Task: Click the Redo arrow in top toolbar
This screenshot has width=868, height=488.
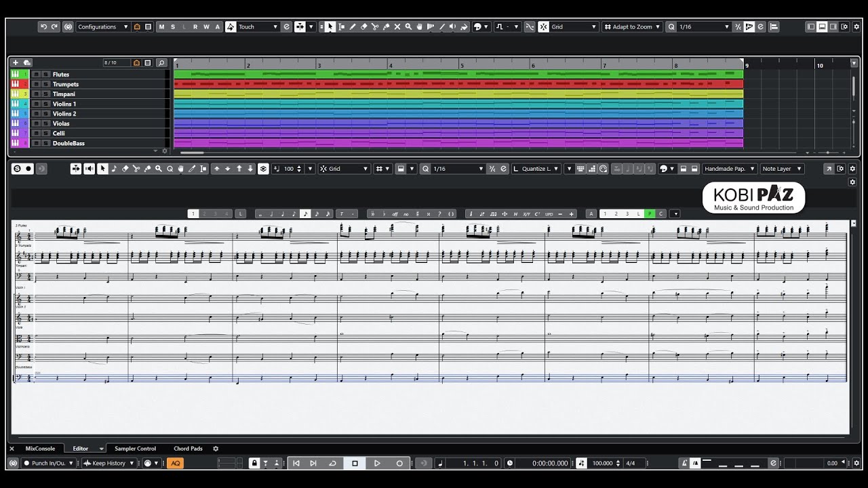Action: click(x=55, y=27)
